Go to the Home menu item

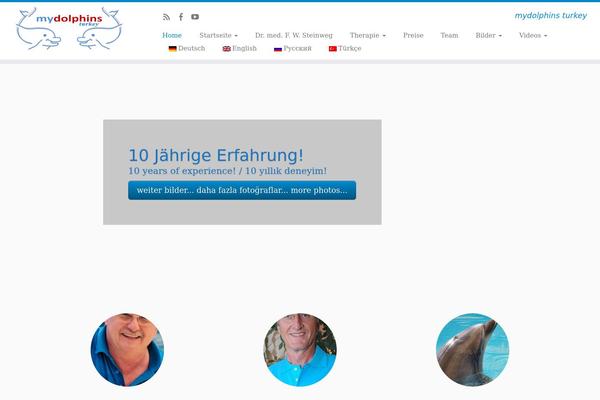point(172,35)
